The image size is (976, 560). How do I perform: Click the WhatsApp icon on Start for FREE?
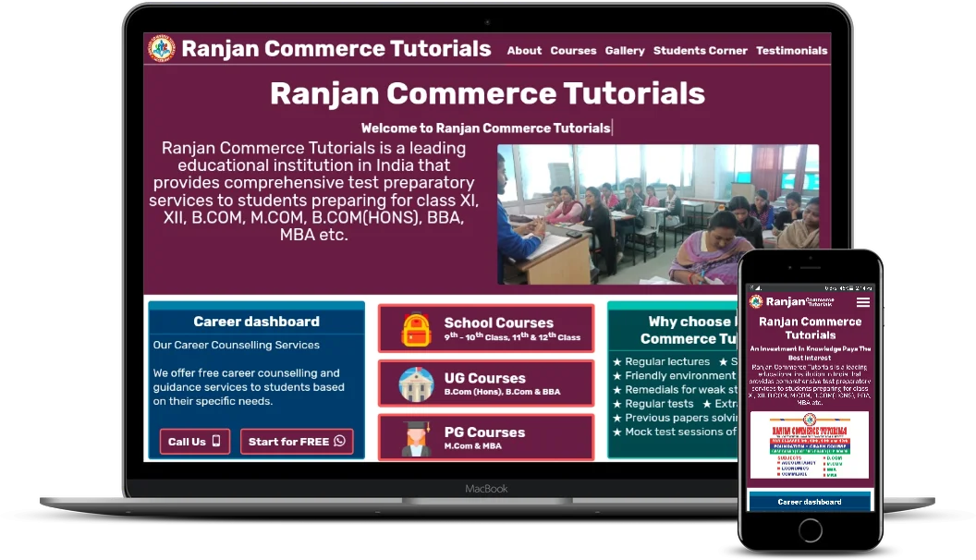[340, 441]
